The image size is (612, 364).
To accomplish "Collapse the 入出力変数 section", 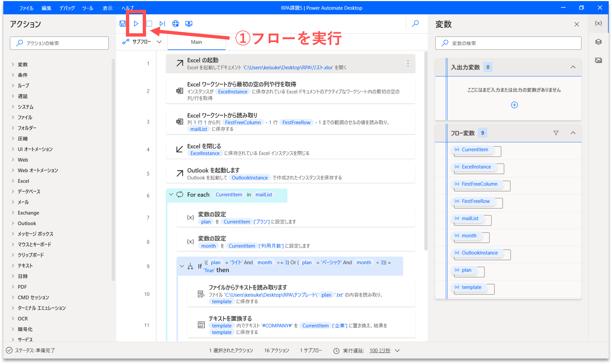I will pos(573,67).
